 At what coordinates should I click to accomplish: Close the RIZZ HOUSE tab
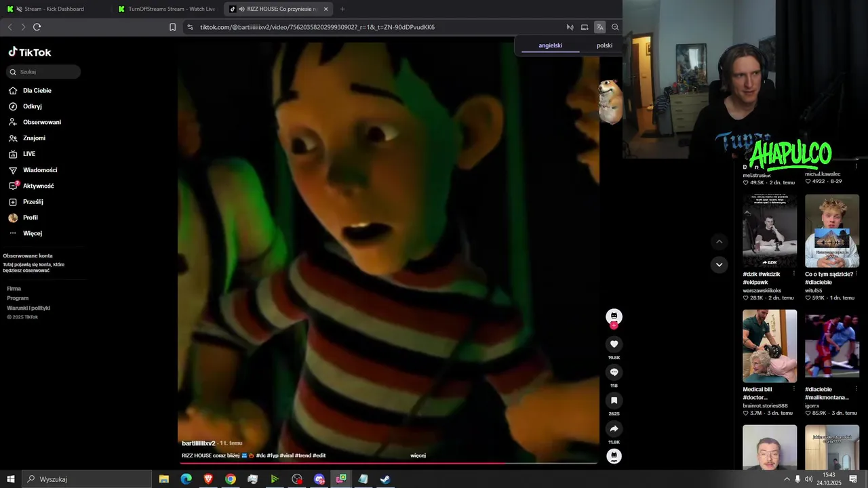(326, 9)
